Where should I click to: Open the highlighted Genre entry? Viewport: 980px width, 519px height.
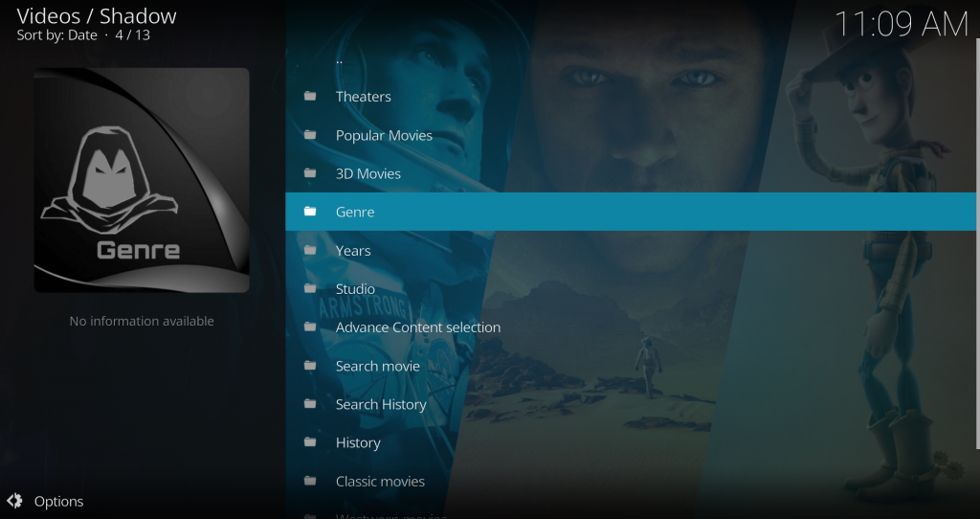point(631,212)
